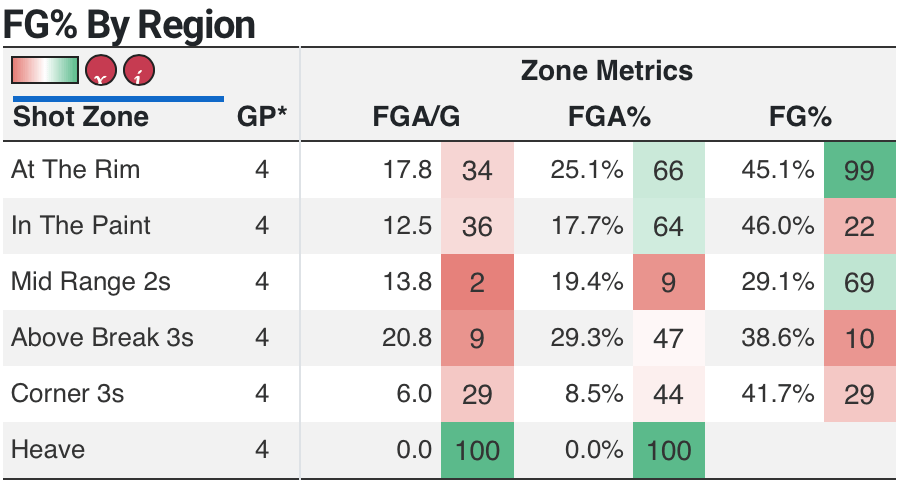Sort table by FGA/G column

[x=416, y=117]
